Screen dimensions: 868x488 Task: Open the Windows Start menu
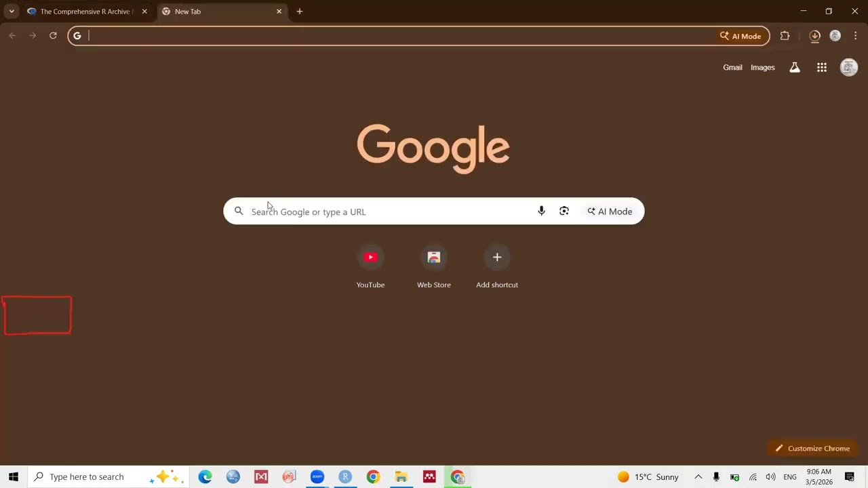(x=13, y=477)
